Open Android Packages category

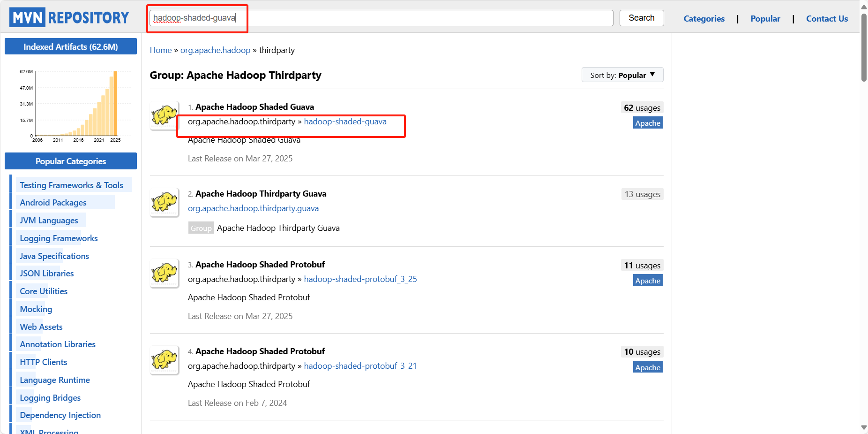click(53, 203)
